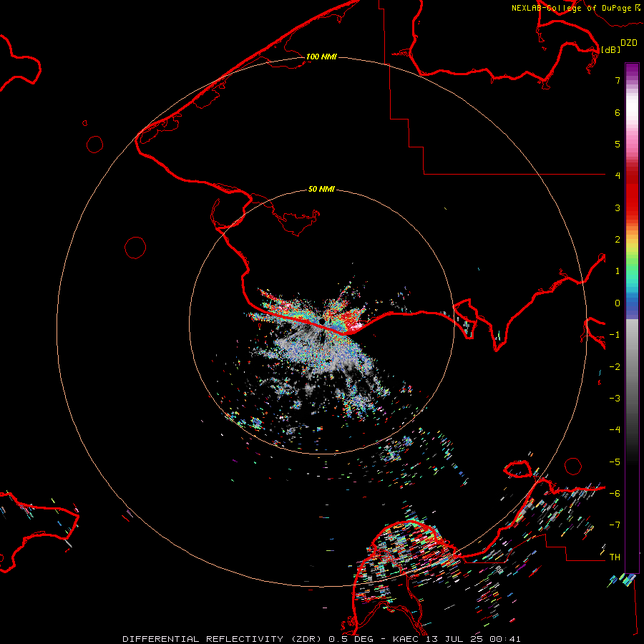This screenshot has height=644, width=644.
Task: Click the positive 6 value on the scale
Action: (618, 112)
